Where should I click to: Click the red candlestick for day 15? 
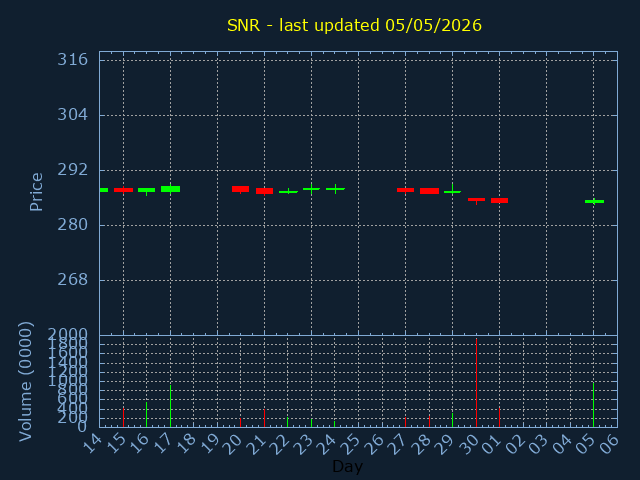(123, 190)
